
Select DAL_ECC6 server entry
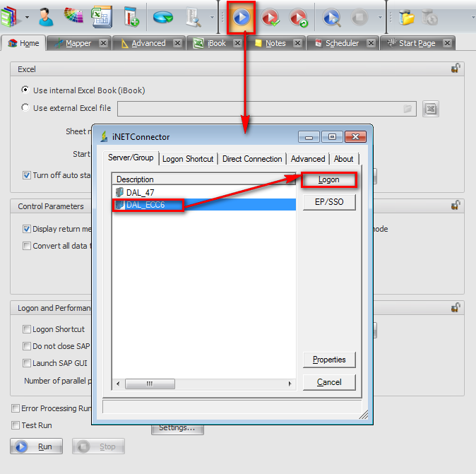pyautogui.click(x=203, y=205)
